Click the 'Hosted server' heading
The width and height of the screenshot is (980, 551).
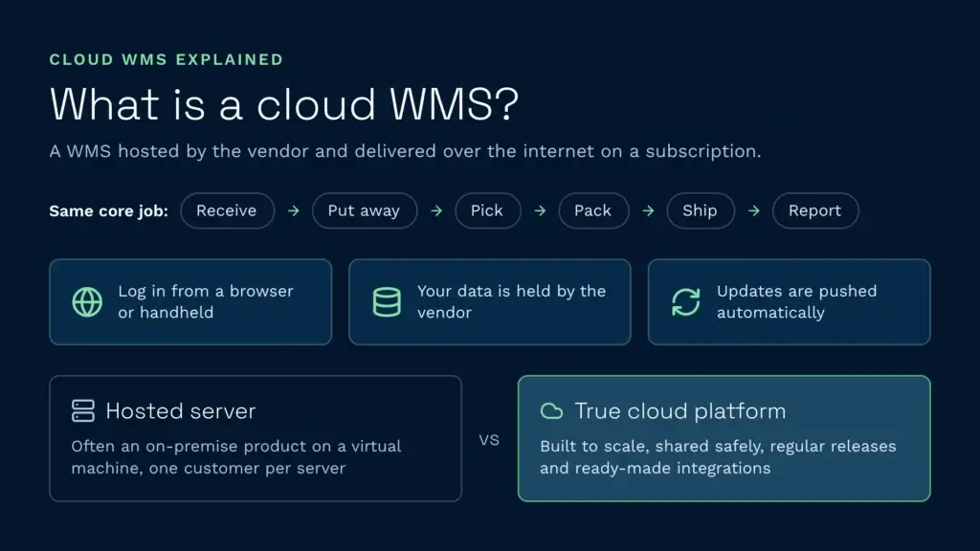pyautogui.click(x=181, y=411)
